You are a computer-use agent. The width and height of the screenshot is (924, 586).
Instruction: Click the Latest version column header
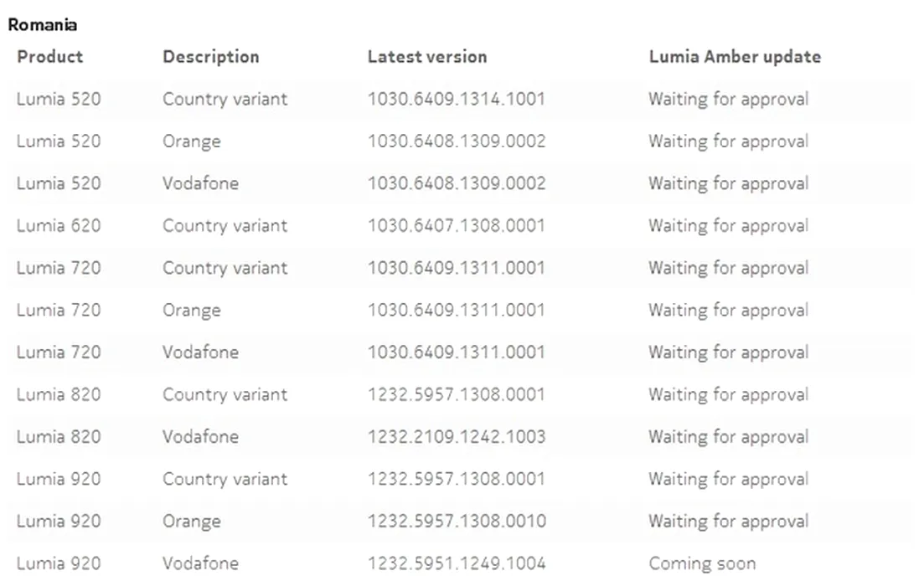427,57
